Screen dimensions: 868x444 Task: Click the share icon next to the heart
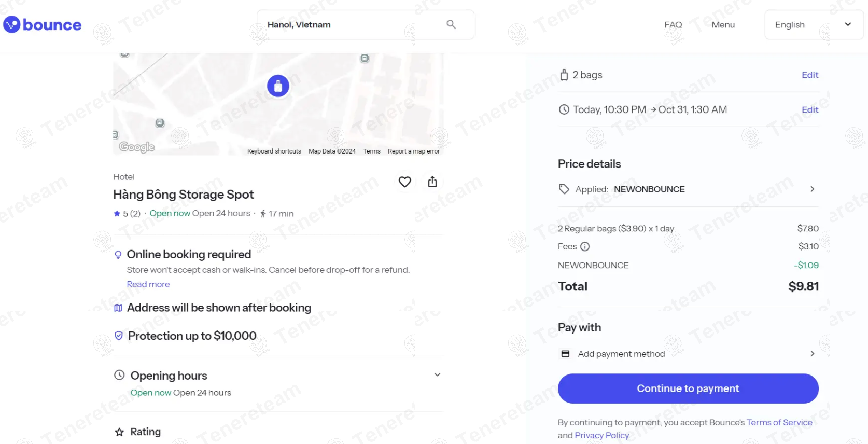[x=432, y=182]
